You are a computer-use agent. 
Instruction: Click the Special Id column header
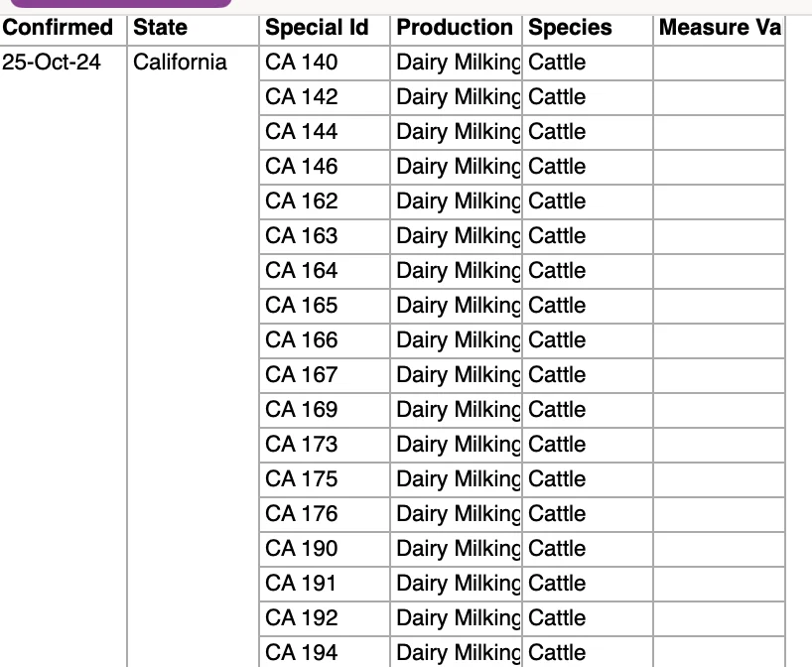(325, 28)
